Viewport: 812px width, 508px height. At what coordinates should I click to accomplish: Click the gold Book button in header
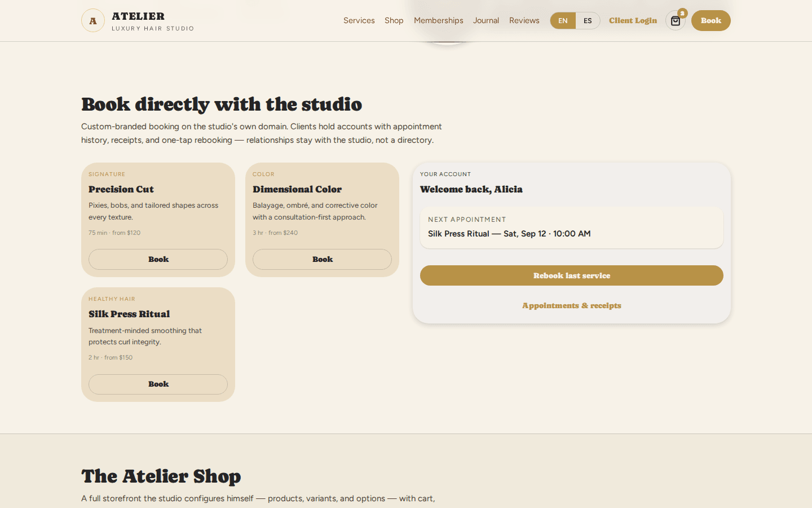(711, 21)
